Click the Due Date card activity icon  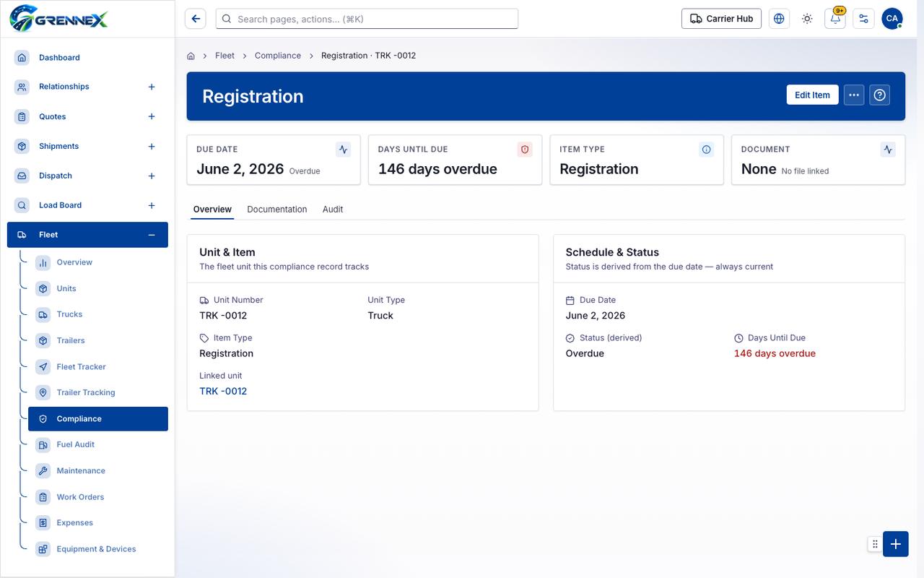tap(344, 150)
